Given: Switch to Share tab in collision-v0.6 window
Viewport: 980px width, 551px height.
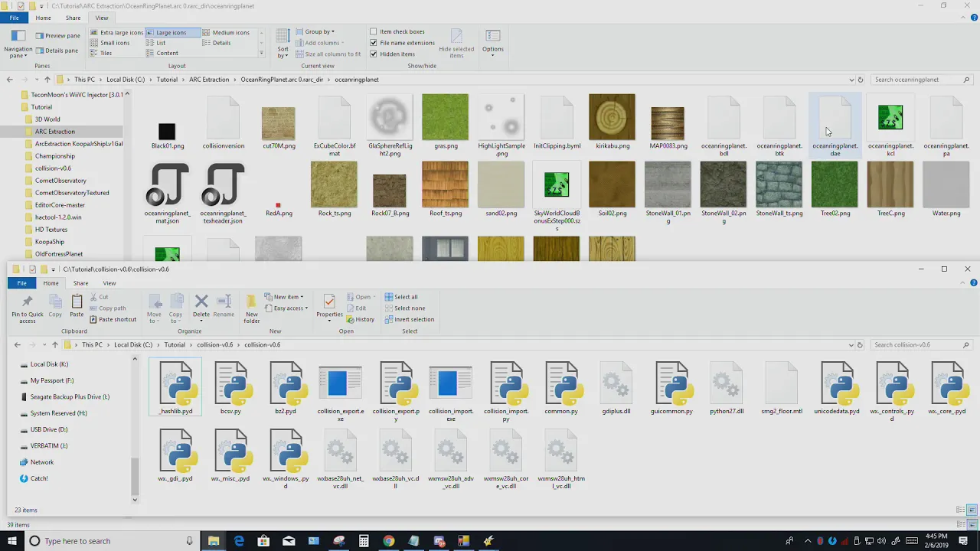Looking at the screenshot, I should pos(80,283).
